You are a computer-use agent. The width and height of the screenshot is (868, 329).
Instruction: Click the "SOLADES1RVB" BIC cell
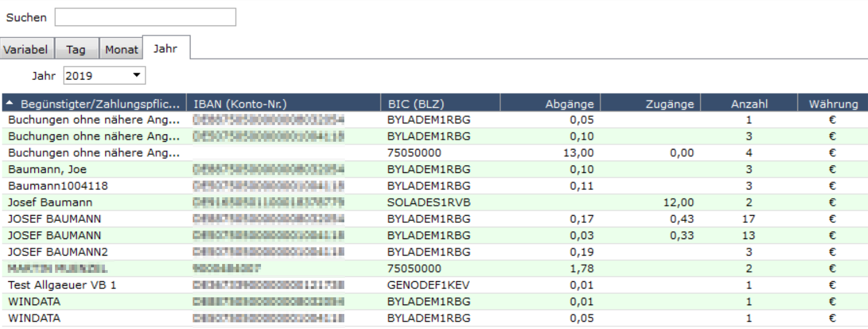click(428, 202)
